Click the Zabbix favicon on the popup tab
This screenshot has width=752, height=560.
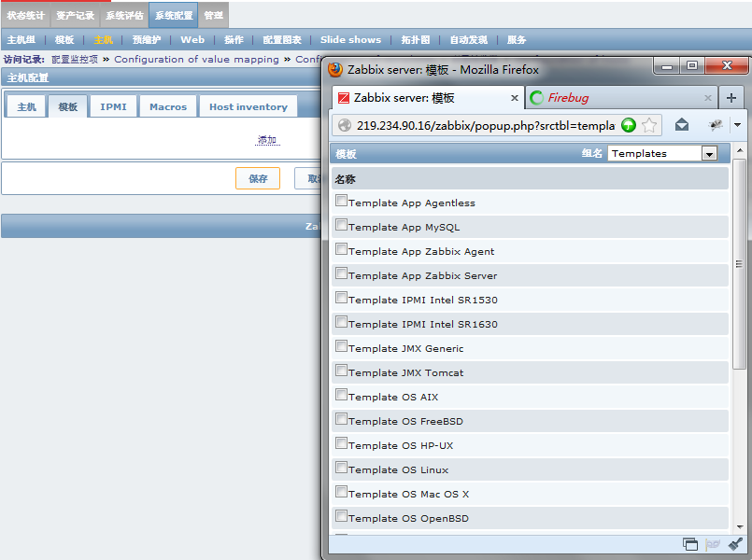344,98
